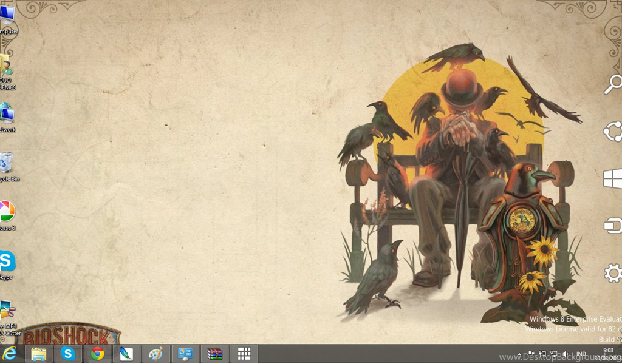Click the battery power tray icon
Image resolution: width=622 pixels, height=364 pixels.
point(542,354)
